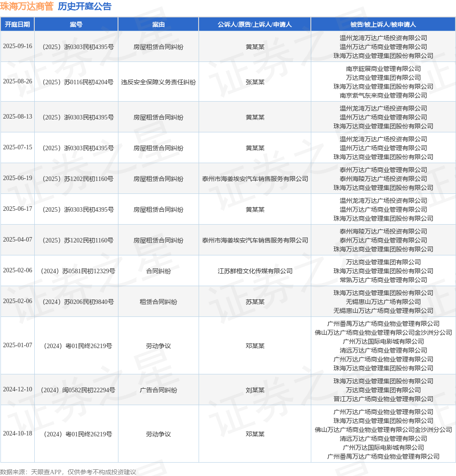Click 温州龙湾万达广场投资有限公司 in 2025-09-16 row

(383, 38)
